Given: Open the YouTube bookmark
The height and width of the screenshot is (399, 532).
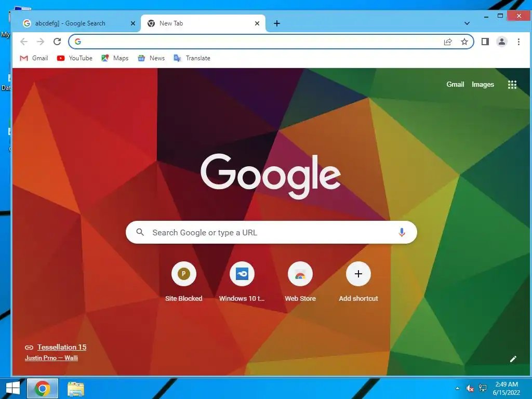Looking at the screenshot, I should [75, 58].
